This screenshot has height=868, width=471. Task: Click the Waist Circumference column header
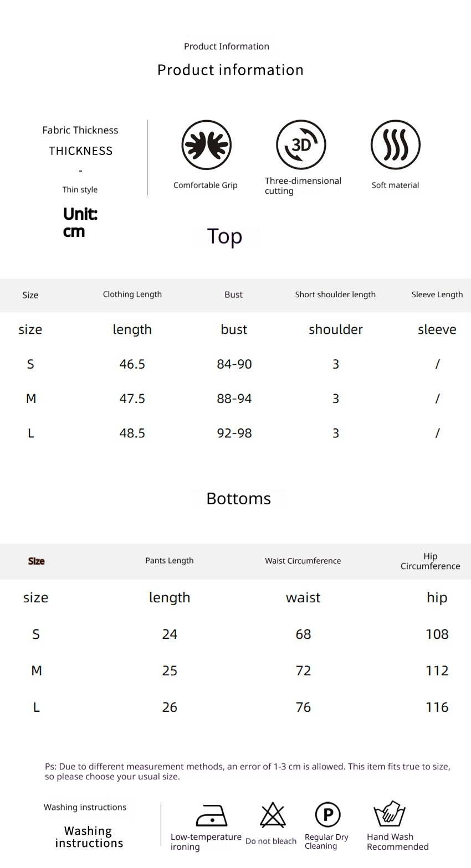click(x=303, y=561)
